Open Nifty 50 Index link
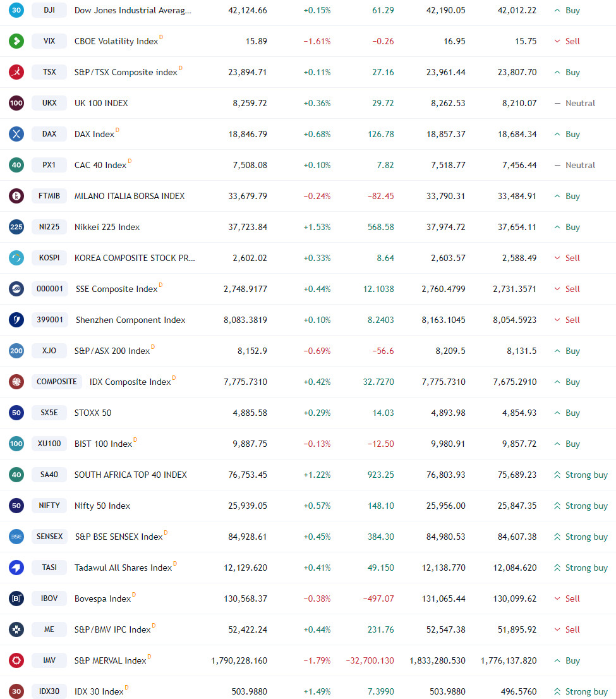 [x=102, y=506]
